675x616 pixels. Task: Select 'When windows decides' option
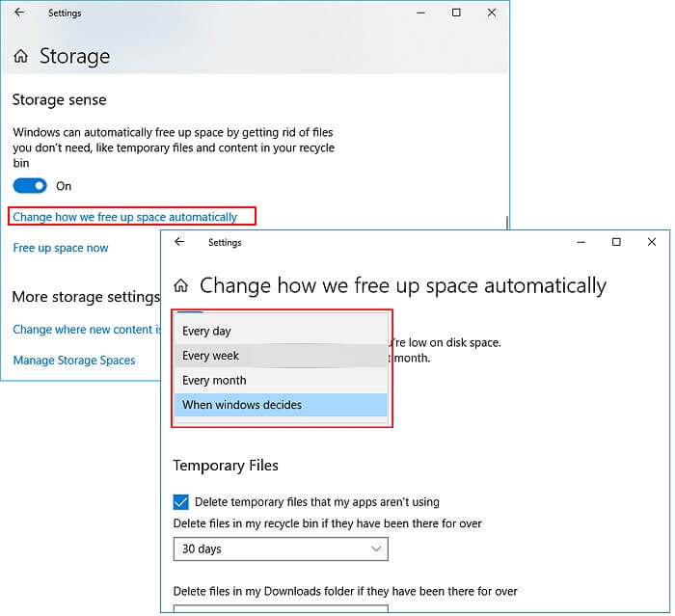click(x=242, y=405)
